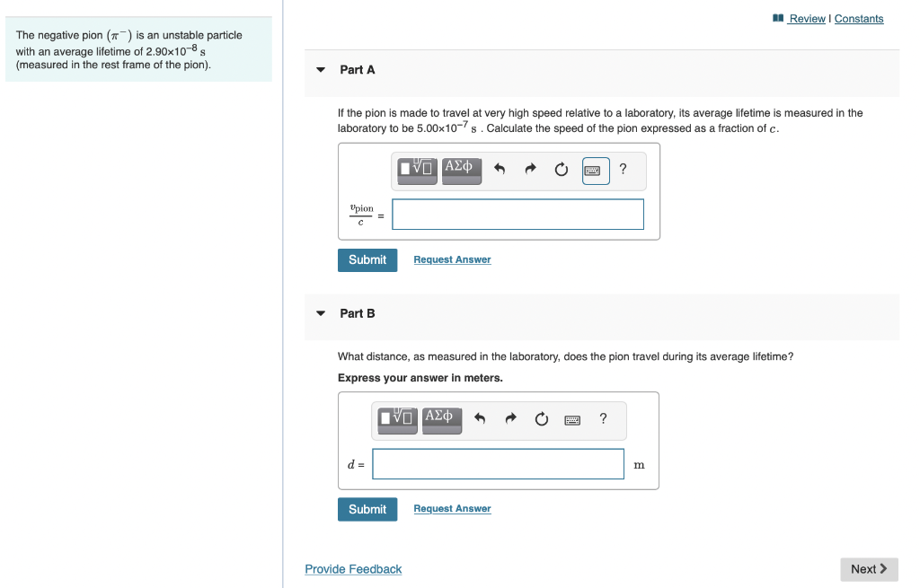The width and height of the screenshot is (920, 588).
Task: Click the Next button
Action: tap(868, 568)
